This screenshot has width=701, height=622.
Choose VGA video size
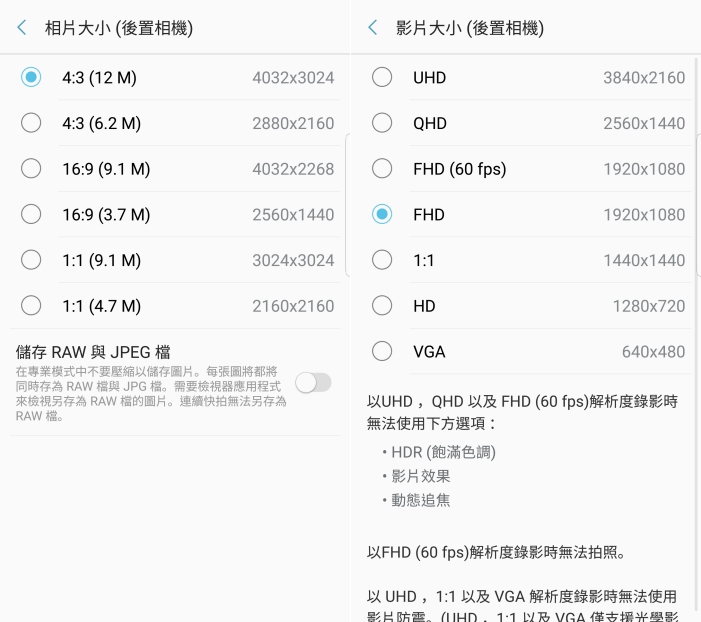pyautogui.click(x=382, y=351)
